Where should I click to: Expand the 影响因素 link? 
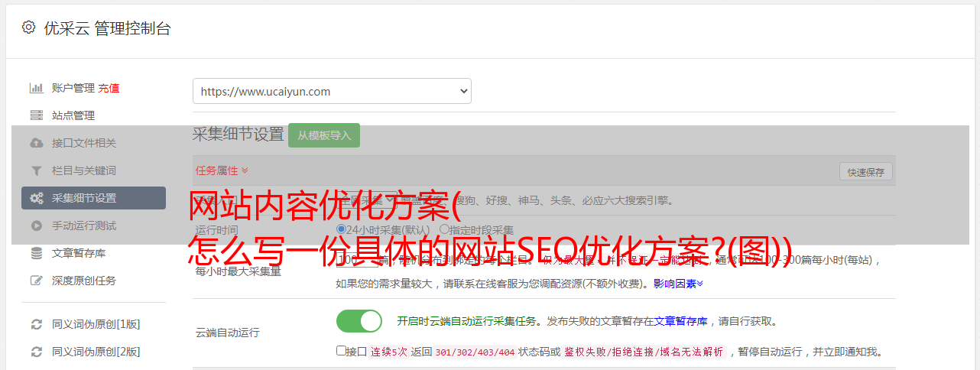(678, 284)
